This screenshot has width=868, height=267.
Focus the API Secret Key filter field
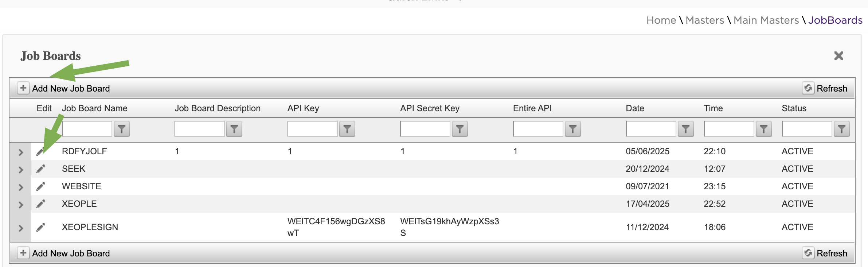coord(425,129)
